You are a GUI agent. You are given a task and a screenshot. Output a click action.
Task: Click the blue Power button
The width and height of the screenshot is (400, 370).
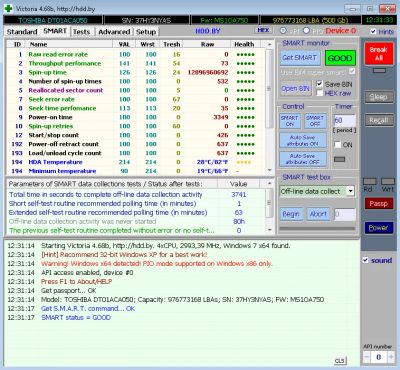click(x=379, y=228)
